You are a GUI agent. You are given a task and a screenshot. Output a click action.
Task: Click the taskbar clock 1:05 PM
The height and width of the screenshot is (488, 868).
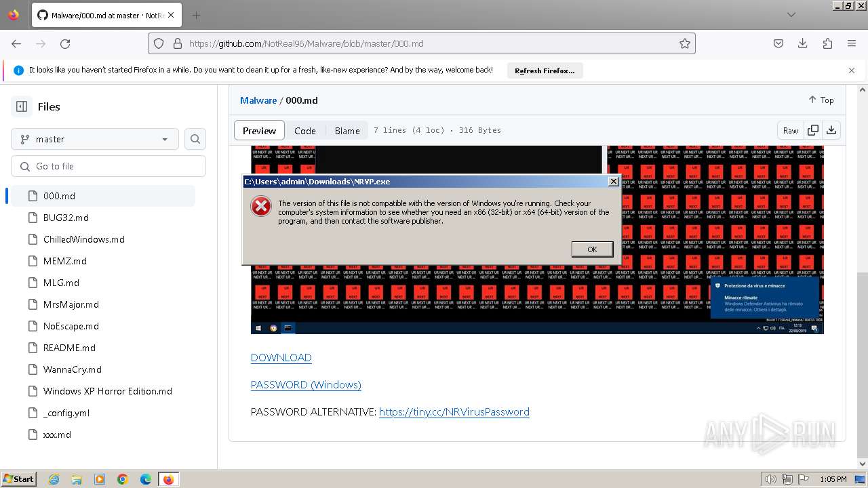click(833, 479)
